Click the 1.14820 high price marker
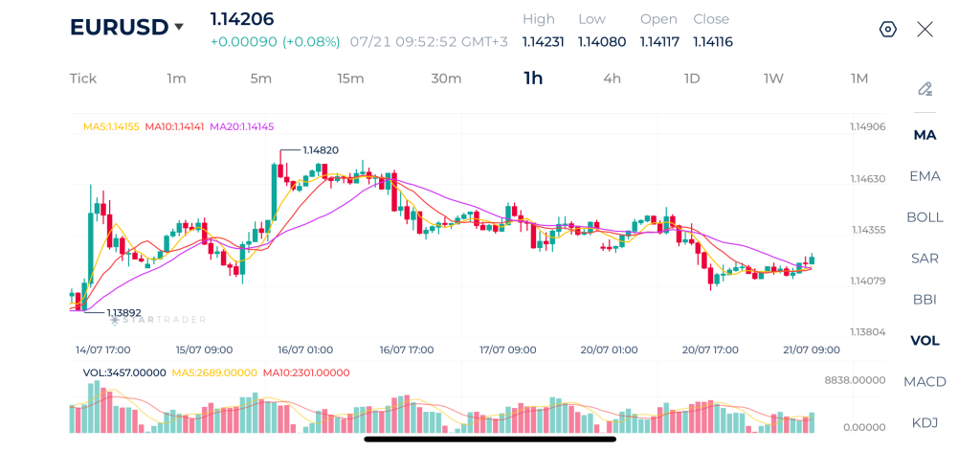980x451 pixels. tap(321, 150)
